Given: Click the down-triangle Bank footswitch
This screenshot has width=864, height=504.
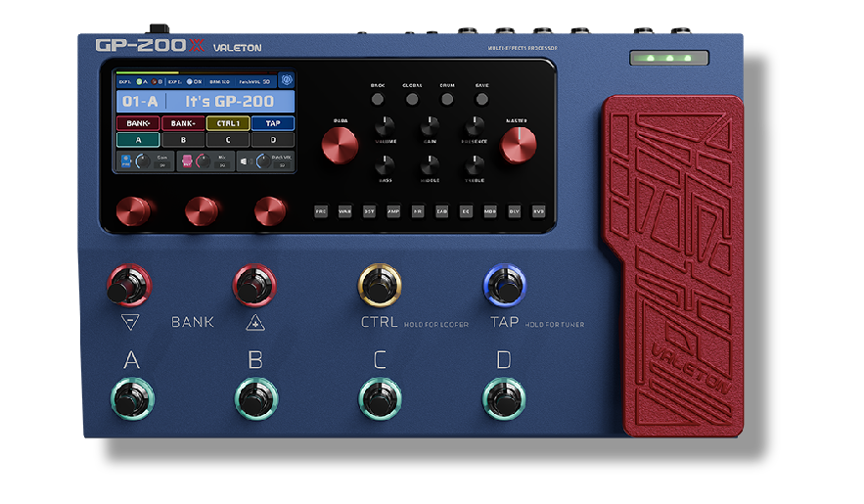Looking at the screenshot, I should point(129,286).
